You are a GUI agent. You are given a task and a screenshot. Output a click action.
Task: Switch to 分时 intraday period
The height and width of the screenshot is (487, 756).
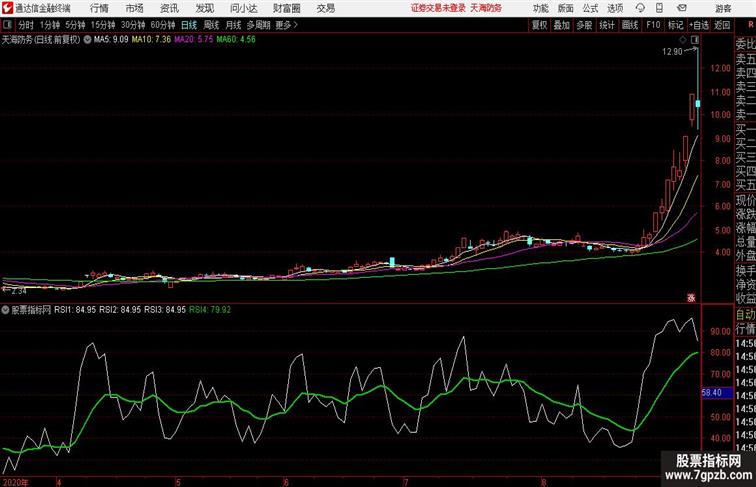[26, 25]
